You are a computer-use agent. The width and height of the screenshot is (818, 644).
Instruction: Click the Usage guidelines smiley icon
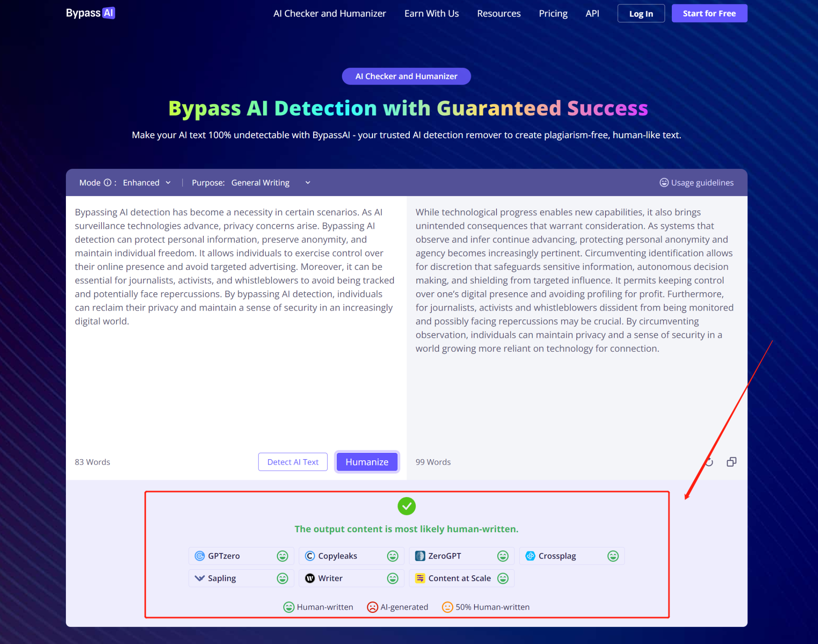(664, 182)
